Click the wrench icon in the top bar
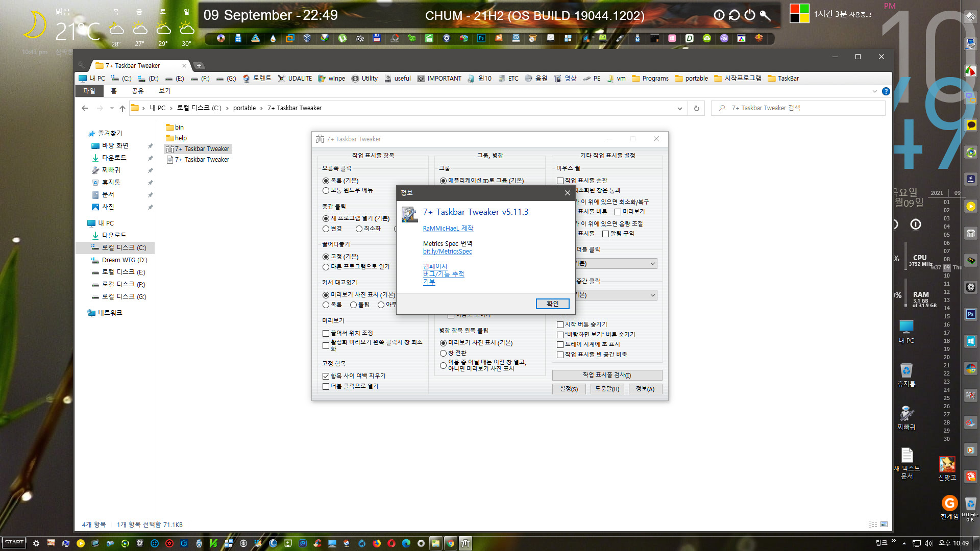The height and width of the screenshot is (551, 980). [765, 15]
